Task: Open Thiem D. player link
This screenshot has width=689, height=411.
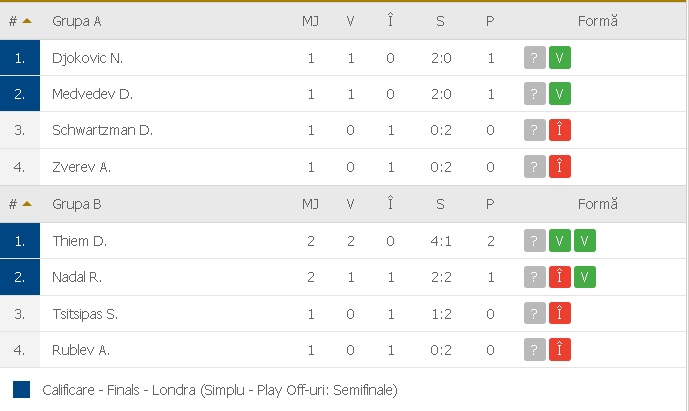Action: click(80, 241)
